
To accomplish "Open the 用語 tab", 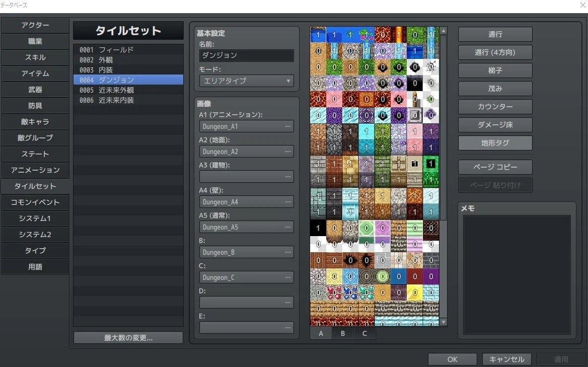I will coord(35,267).
